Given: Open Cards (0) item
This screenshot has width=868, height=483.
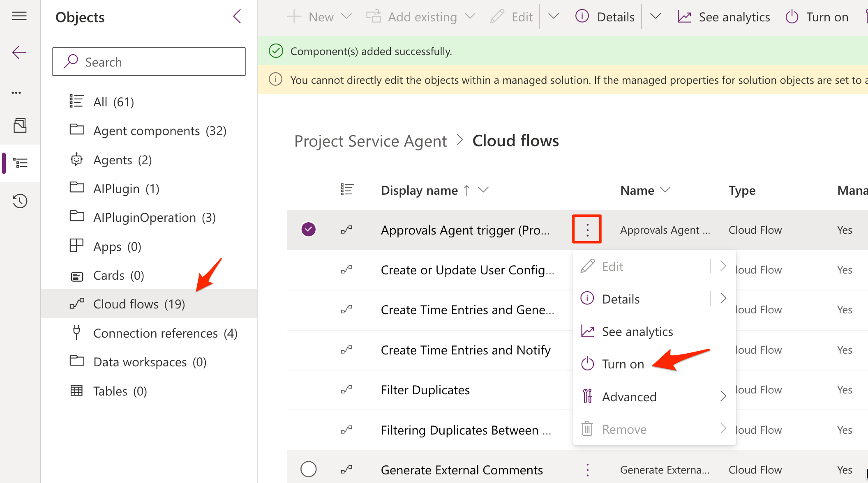Looking at the screenshot, I should tap(149, 275).
